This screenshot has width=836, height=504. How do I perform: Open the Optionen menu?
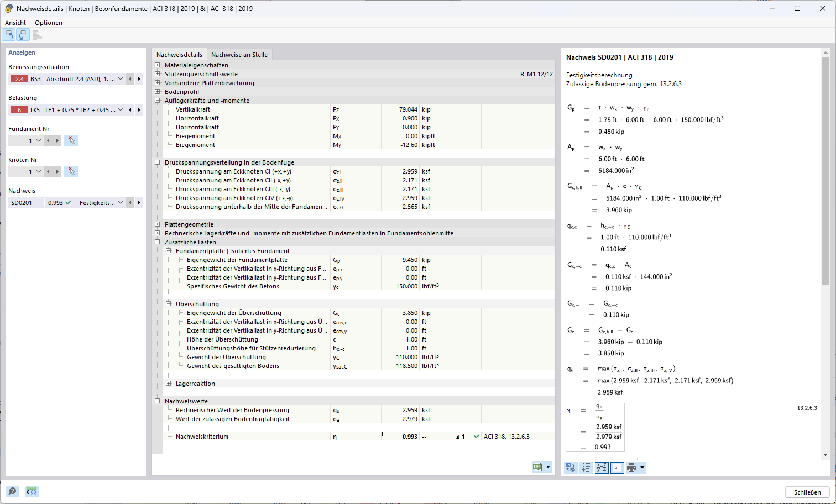pyautogui.click(x=48, y=23)
